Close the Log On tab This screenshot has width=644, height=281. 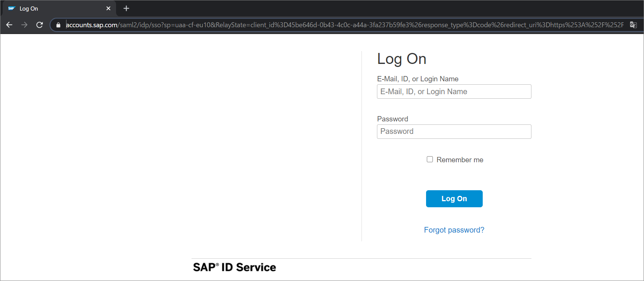click(x=108, y=8)
